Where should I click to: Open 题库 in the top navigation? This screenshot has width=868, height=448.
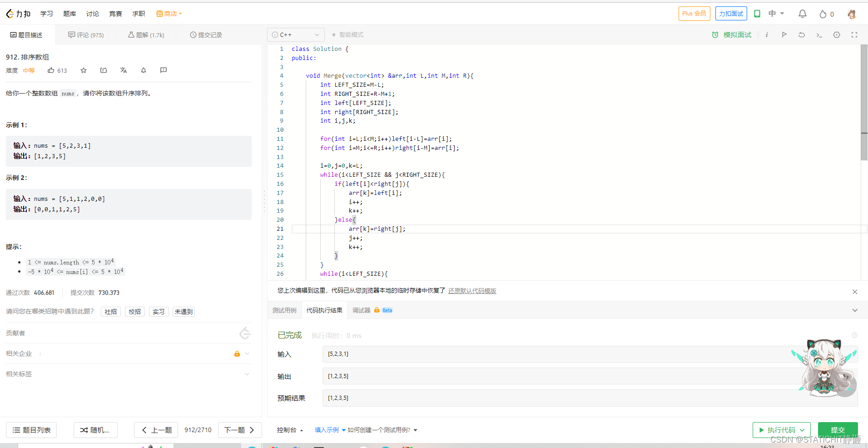(69, 14)
